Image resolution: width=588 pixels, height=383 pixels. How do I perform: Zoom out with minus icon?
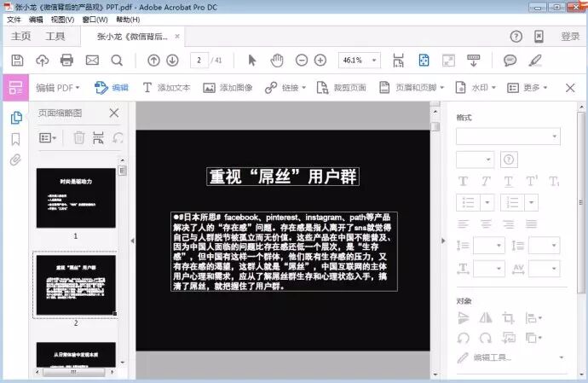(x=302, y=60)
